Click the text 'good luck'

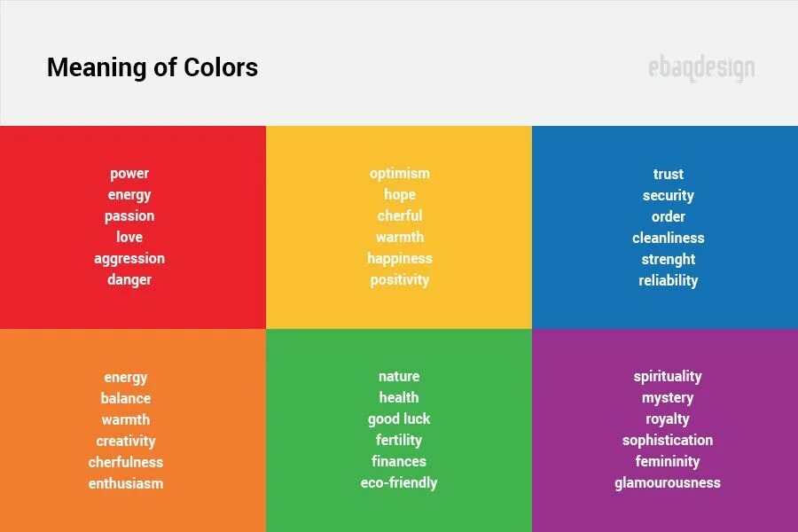399,419
